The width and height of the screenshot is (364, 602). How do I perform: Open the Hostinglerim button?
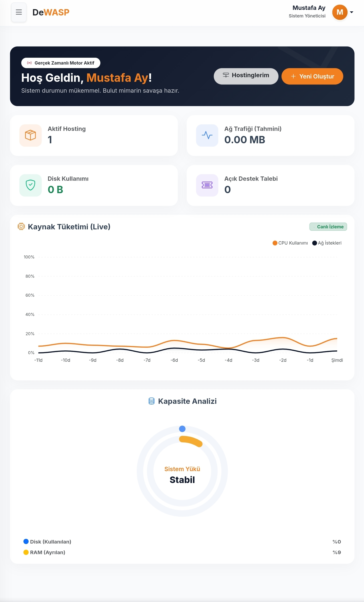click(246, 76)
